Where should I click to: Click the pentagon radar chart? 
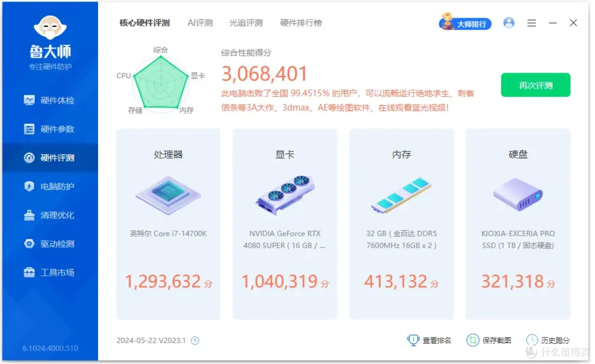click(161, 83)
